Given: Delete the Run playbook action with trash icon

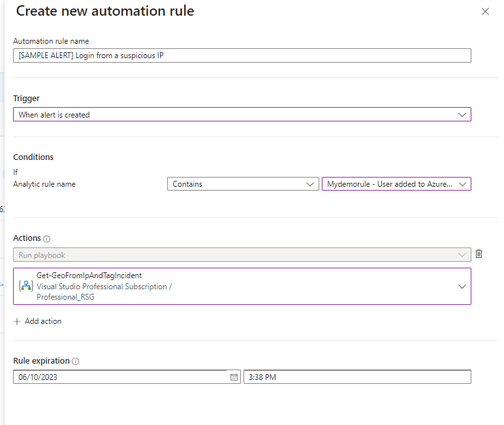Looking at the screenshot, I should click(479, 254).
